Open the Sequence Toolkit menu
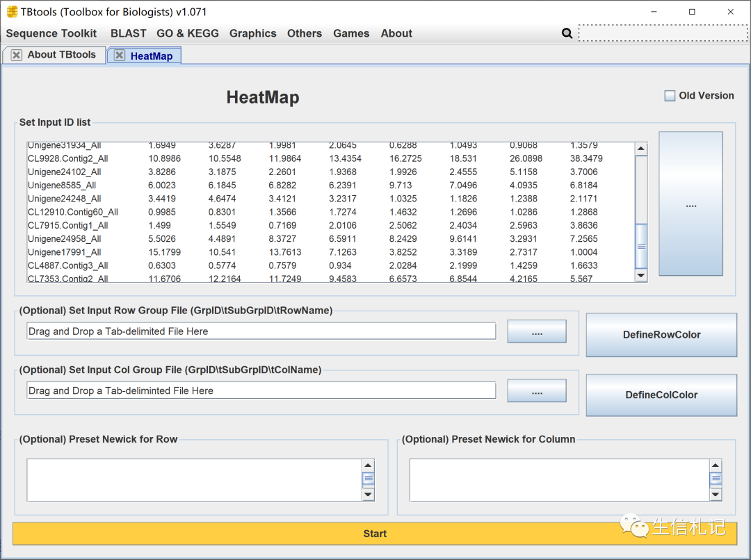Viewport: 751px width, 560px height. [51, 33]
